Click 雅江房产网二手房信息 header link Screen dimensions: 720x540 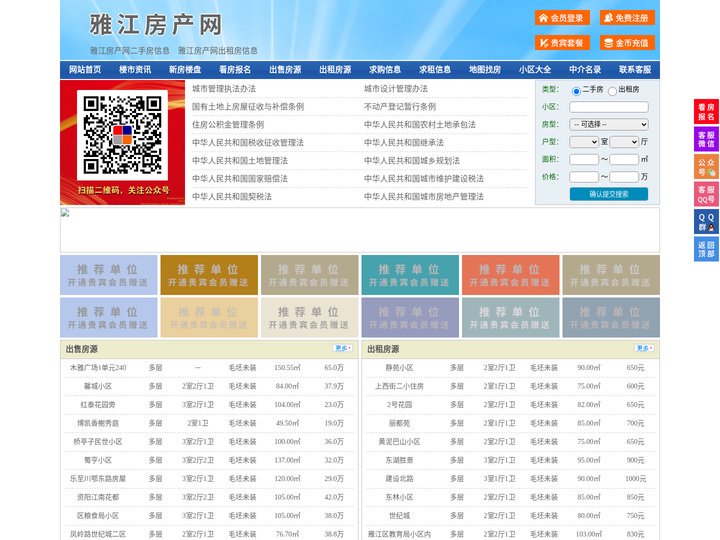[130, 51]
